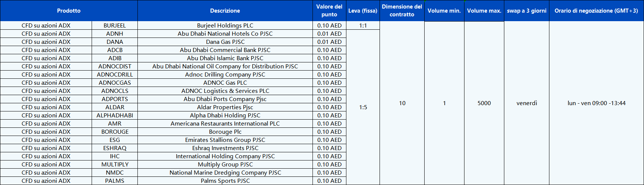Viewport: 644px width, 185px height.
Task: Select the Dimensione del contratto header
Action: click(x=402, y=11)
